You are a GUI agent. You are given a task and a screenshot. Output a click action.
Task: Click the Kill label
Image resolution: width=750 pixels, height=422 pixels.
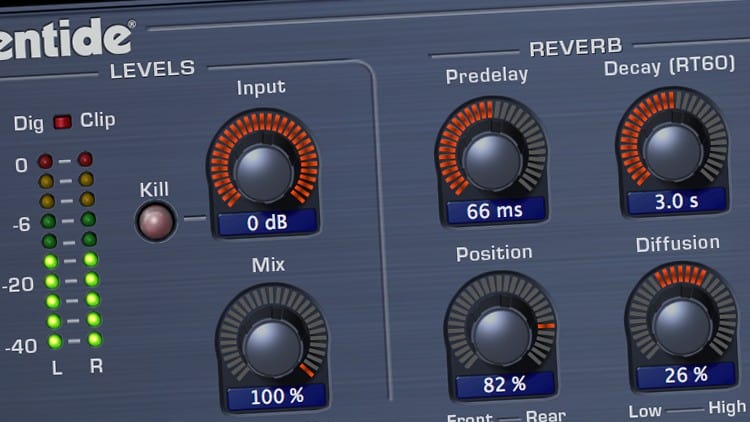point(154,190)
